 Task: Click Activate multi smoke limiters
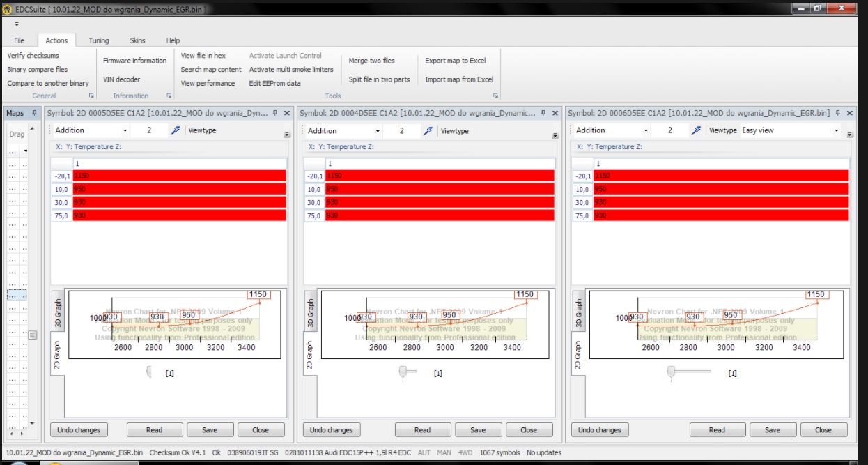click(291, 70)
